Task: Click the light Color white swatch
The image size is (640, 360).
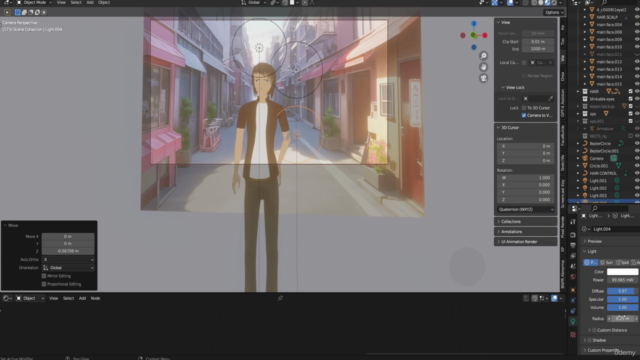Action: (622, 272)
